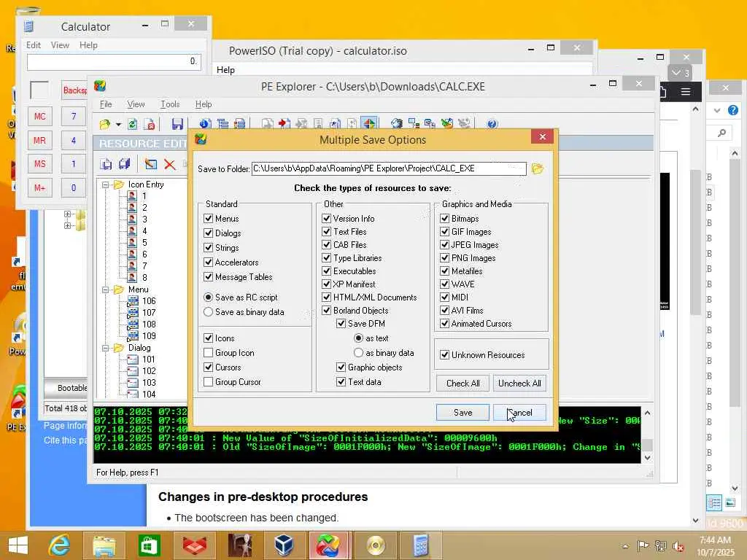The width and height of the screenshot is (747, 560).
Task: Click the volume speaker icon in system tray
Action: (x=677, y=546)
